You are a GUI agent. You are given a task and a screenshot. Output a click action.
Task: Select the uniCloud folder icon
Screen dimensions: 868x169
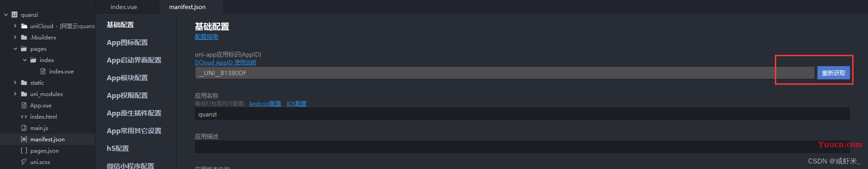coord(24,26)
